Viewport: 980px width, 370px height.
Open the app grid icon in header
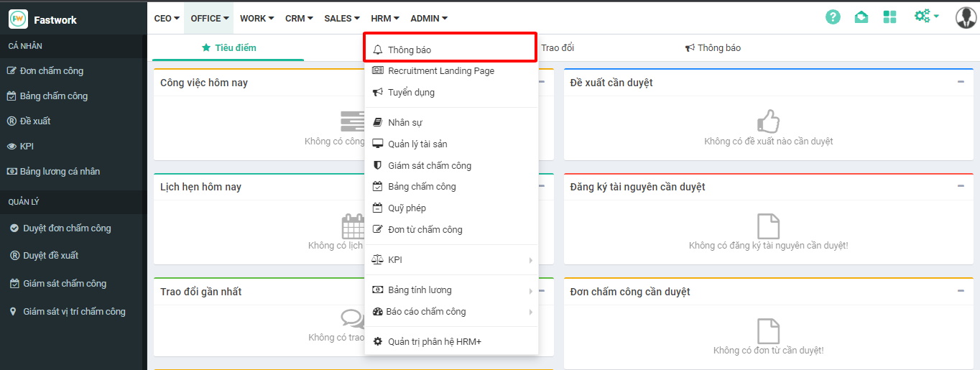coord(890,17)
